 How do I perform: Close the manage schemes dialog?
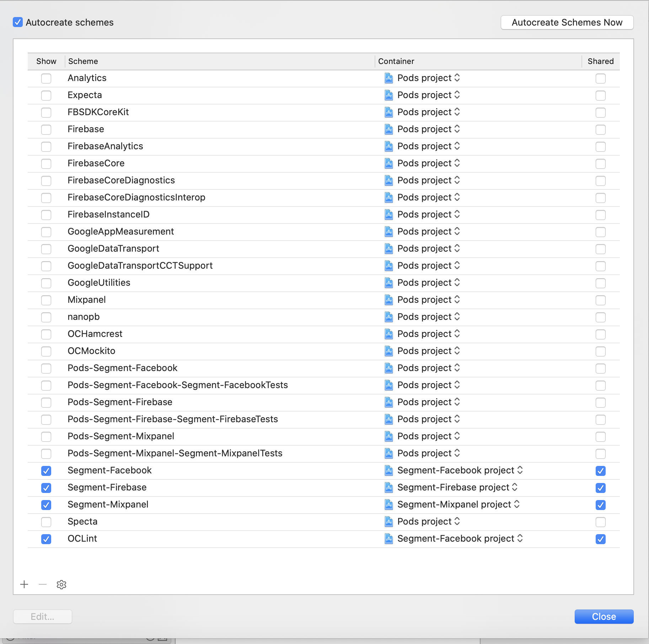[x=604, y=616]
